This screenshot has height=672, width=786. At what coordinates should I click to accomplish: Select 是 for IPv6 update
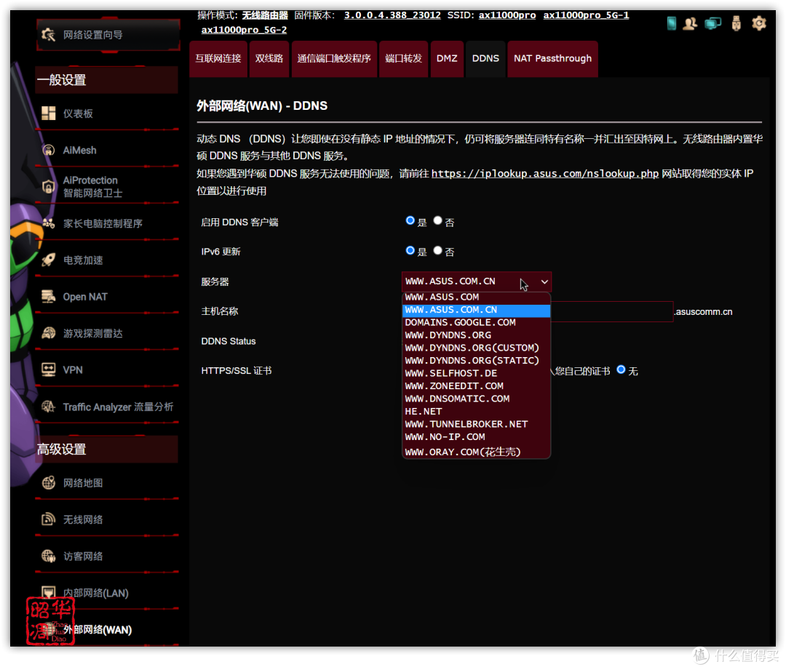click(x=410, y=250)
